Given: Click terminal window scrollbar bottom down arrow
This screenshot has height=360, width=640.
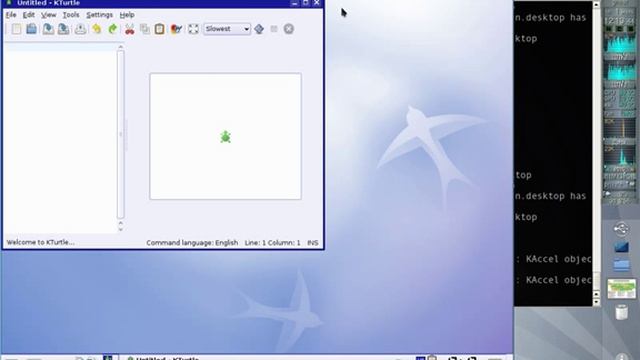Looking at the screenshot, I should click(596, 302).
